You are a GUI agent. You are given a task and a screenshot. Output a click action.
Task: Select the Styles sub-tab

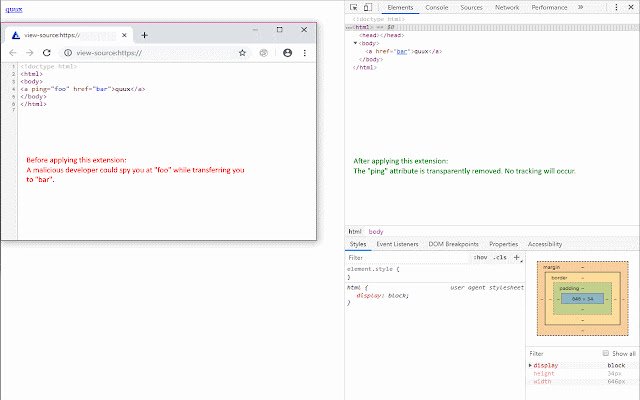click(358, 244)
